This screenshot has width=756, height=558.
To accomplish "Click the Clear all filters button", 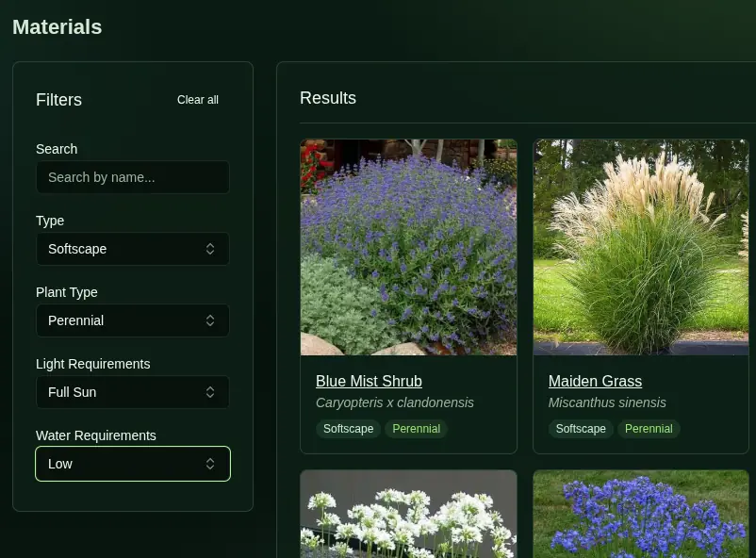I will [x=197, y=100].
